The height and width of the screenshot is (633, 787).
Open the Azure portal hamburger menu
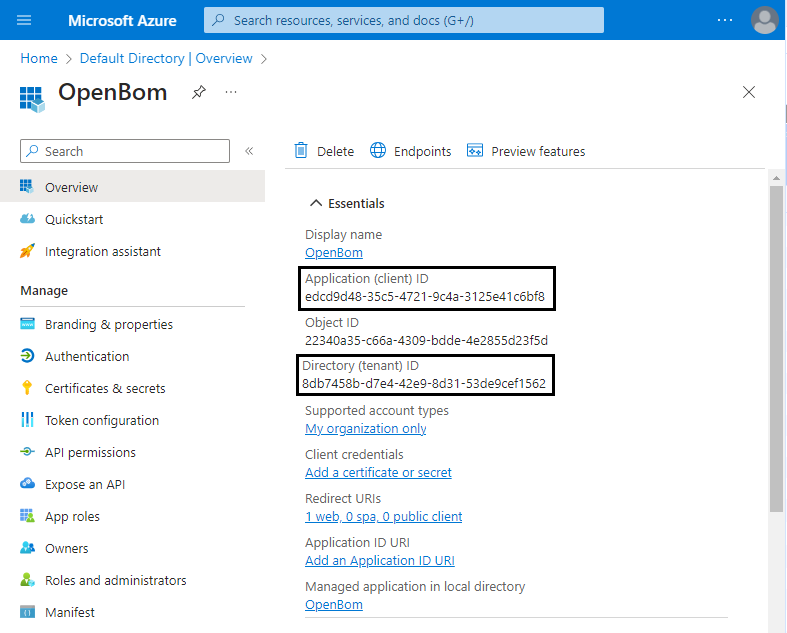pyautogui.click(x=24, y=20)
